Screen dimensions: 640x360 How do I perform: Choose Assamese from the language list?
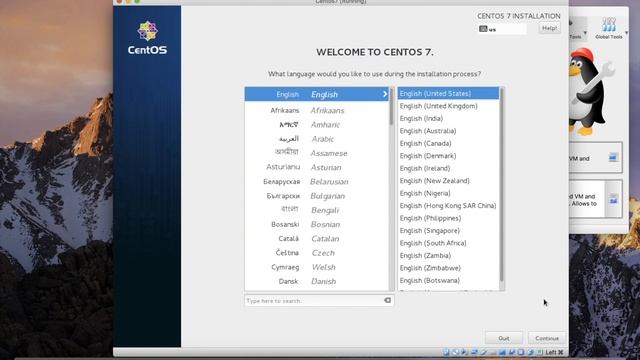[x=317, y=153]
